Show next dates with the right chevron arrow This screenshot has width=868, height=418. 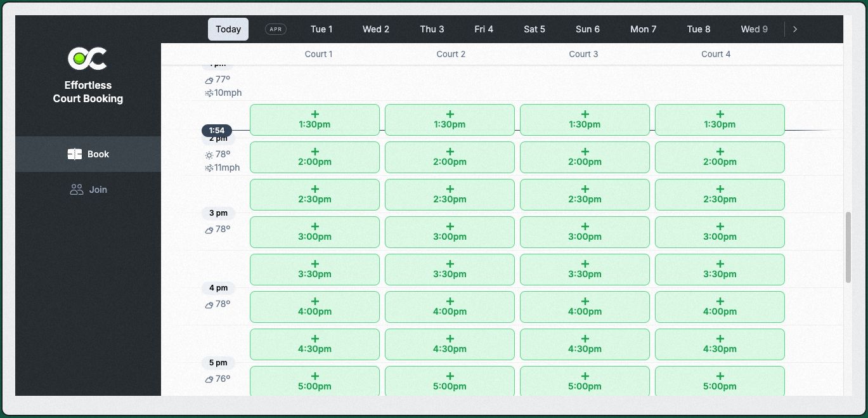(795, 29)
